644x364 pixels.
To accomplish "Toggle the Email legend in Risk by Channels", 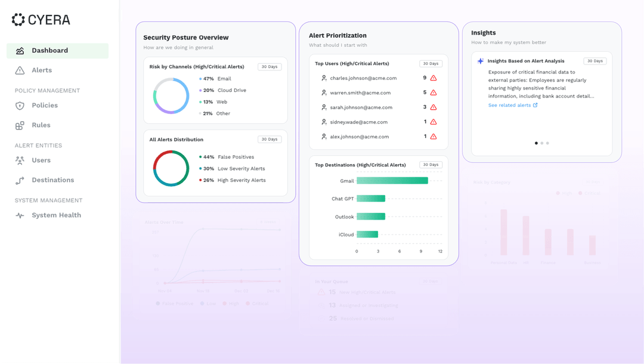I will [216, 78].
